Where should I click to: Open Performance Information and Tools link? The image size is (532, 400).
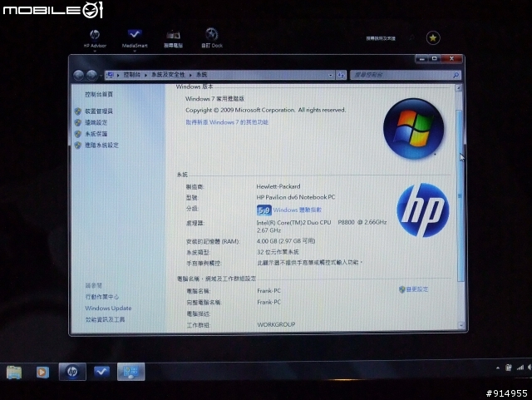[x=105, y=319]
